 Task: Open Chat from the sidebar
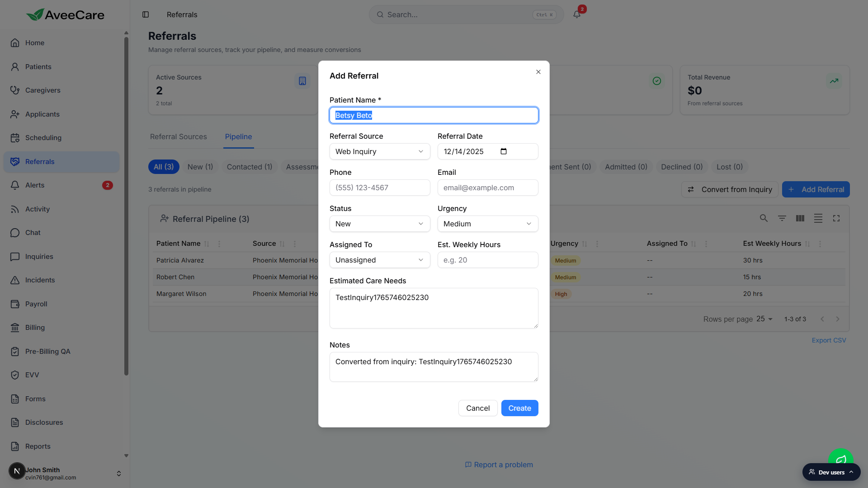coord(61,233)
